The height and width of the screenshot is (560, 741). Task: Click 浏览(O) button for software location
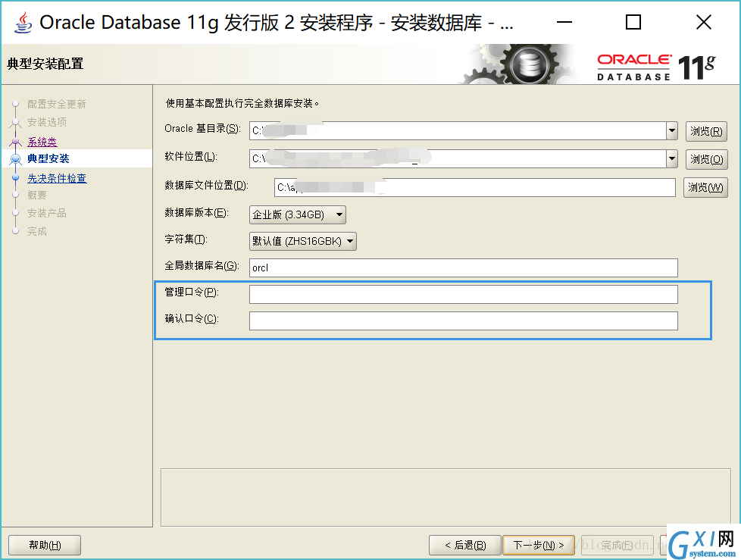tap(706, 159)
